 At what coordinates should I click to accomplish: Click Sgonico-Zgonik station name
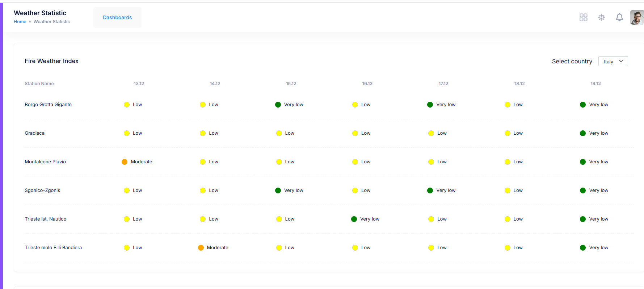(x=42, y=190)
